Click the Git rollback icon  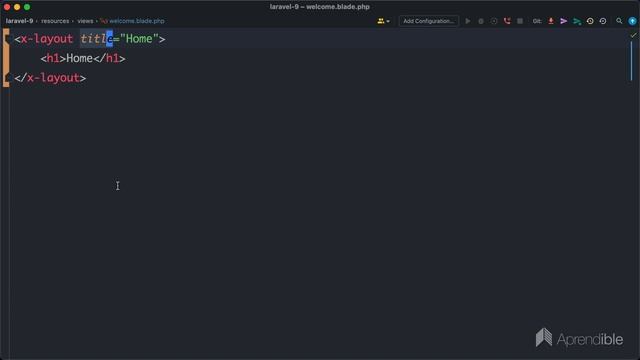coord(603,21)
